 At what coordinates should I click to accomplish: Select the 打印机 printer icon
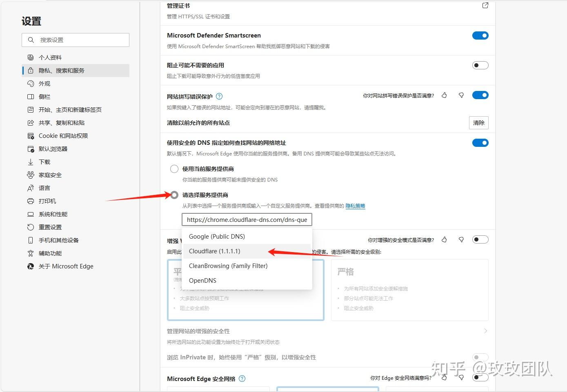[31, 201]
